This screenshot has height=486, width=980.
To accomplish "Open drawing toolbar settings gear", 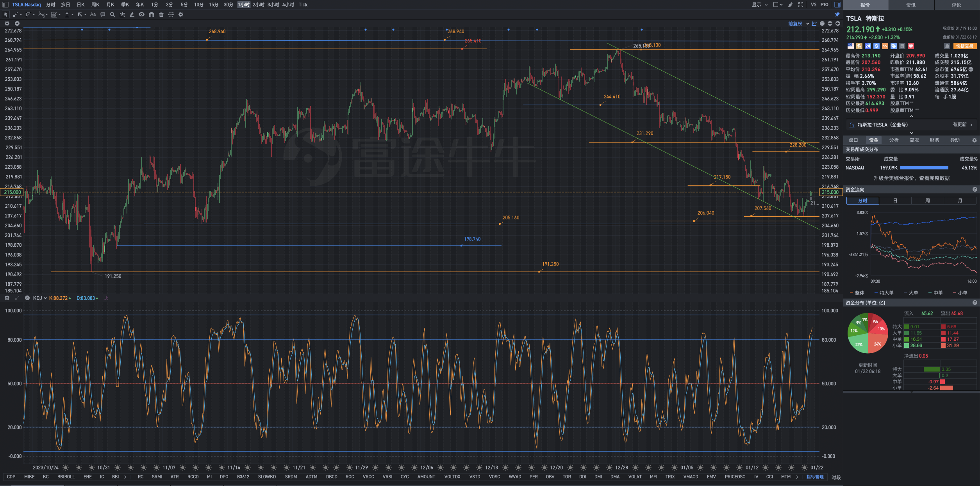I will click(x=181, y=14).
